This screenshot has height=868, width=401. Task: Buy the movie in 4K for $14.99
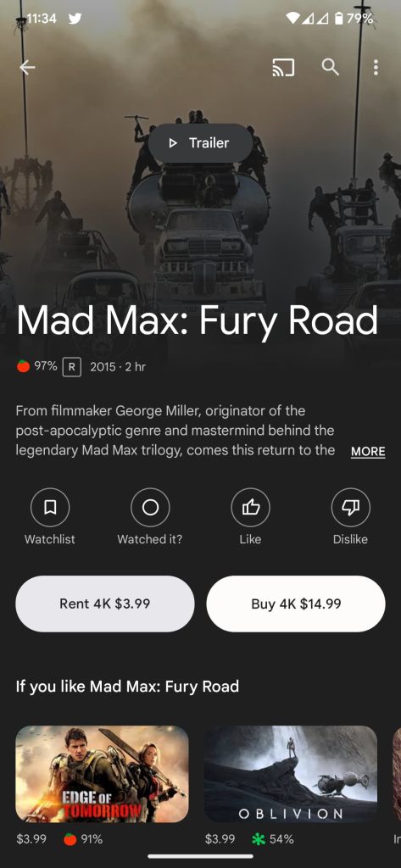point(296,604)
